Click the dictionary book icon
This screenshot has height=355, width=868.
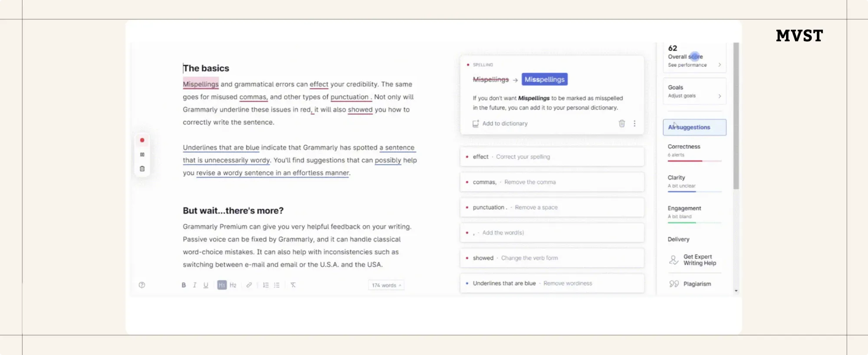point(476,124)
